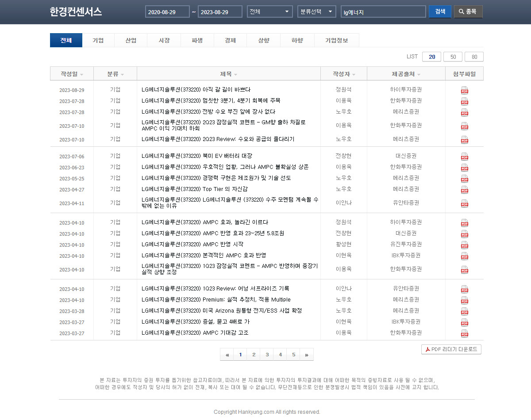Switch to the 시장 tab
Viewport: 531px width, 420px height.
click(x=164, y=40)
